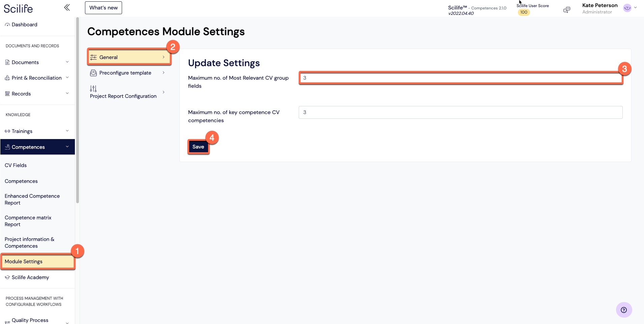Viewport: 644px width, 324px height.
Task: Open CV Fields in the sidebar
Action: pos(16,165)
